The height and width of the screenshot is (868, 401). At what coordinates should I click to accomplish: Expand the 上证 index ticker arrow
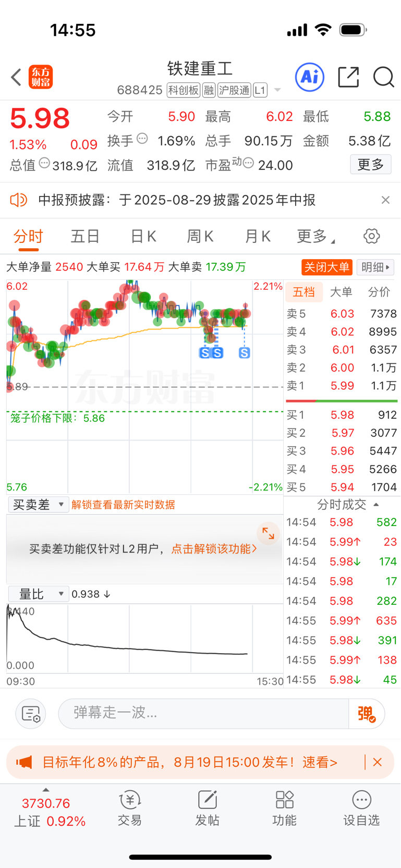pyautogui.click(x=45, y=789)
